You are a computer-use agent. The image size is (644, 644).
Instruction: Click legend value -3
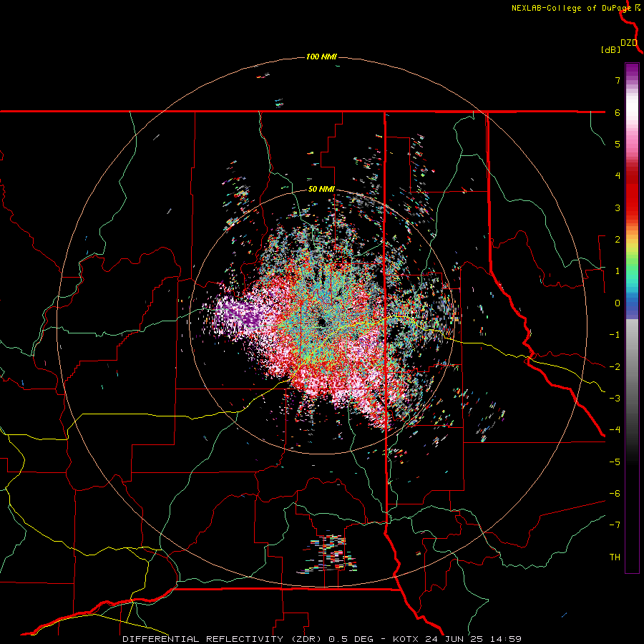click(x=615, y=399)
